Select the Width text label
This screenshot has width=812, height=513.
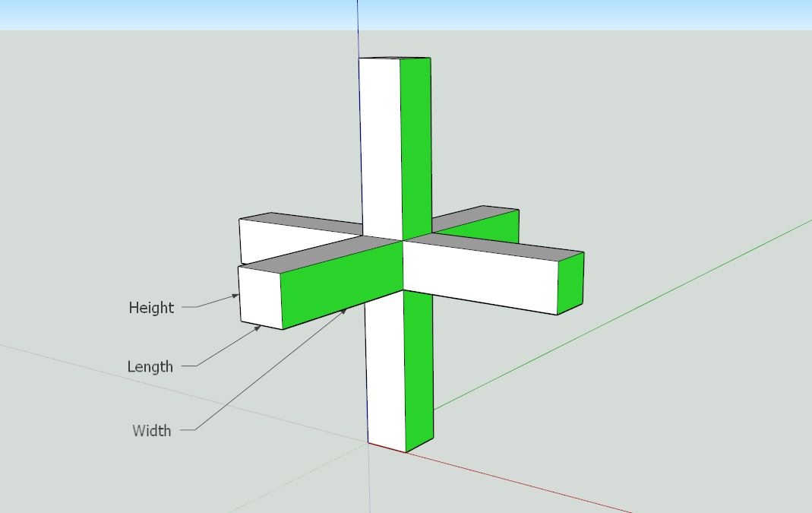[152, 431]
